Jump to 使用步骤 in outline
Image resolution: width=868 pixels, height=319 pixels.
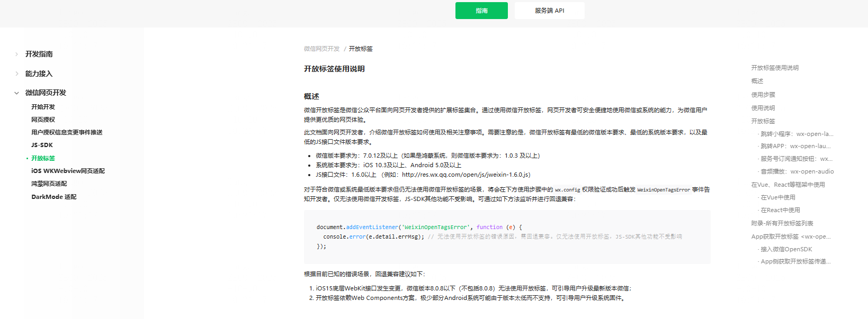coord(763,95)
